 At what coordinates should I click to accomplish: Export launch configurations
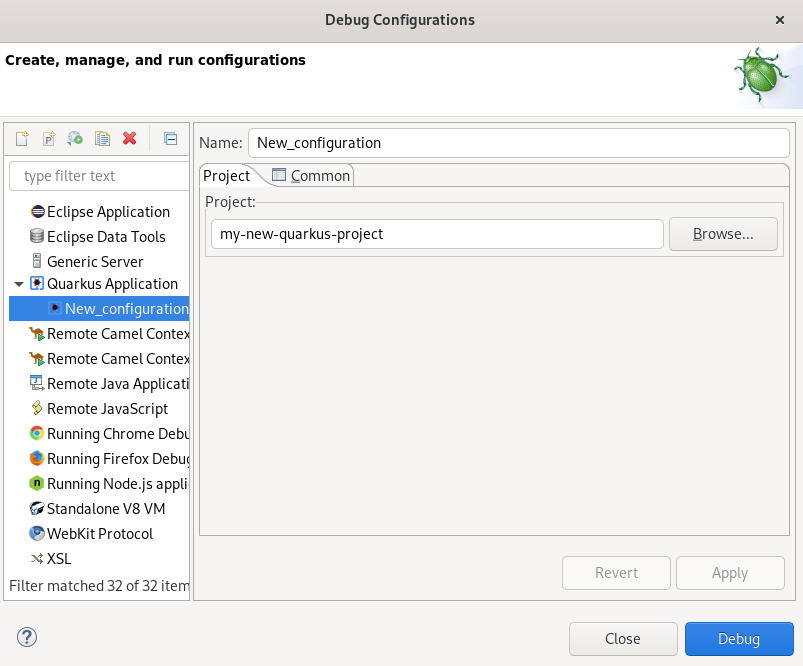74,138
